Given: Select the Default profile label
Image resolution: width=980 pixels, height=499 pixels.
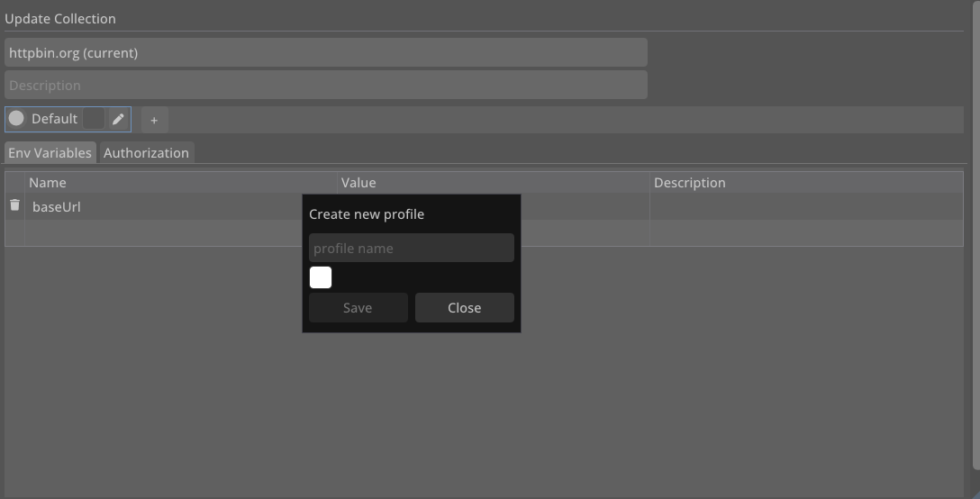Looking at the screenshot, I should 54,119.
